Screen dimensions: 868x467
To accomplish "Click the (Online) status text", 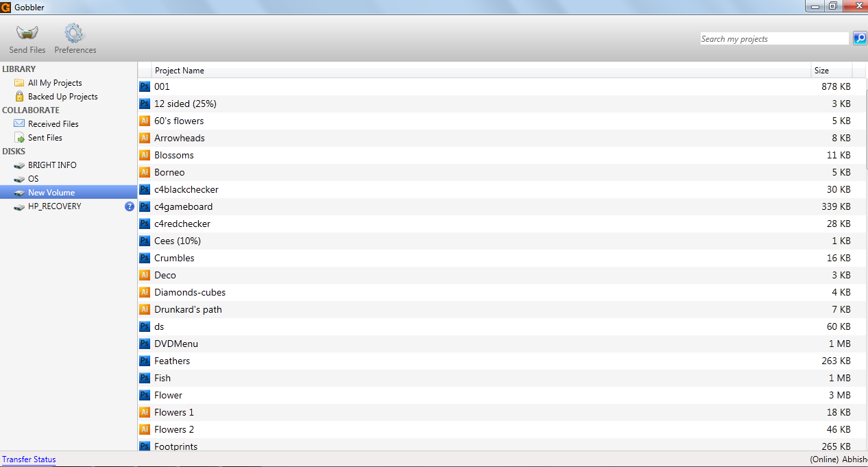I will [x=824, y=459].
